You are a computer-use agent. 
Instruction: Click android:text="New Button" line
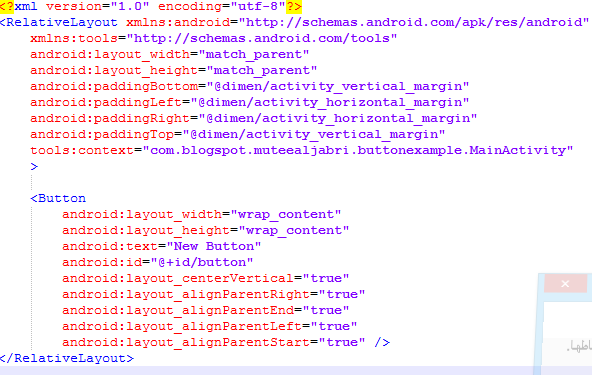click(x=162, y=246)
